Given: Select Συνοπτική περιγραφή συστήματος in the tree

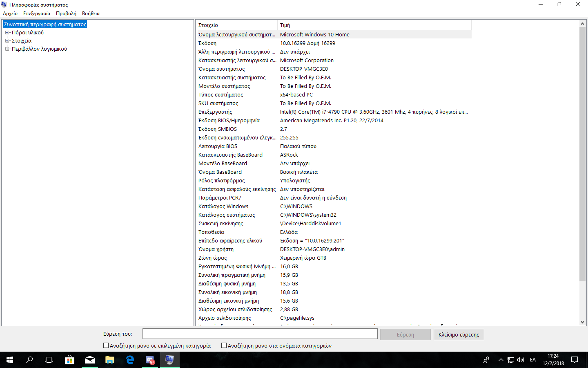Looking at the screenshot, I should (x=45, y=25).
